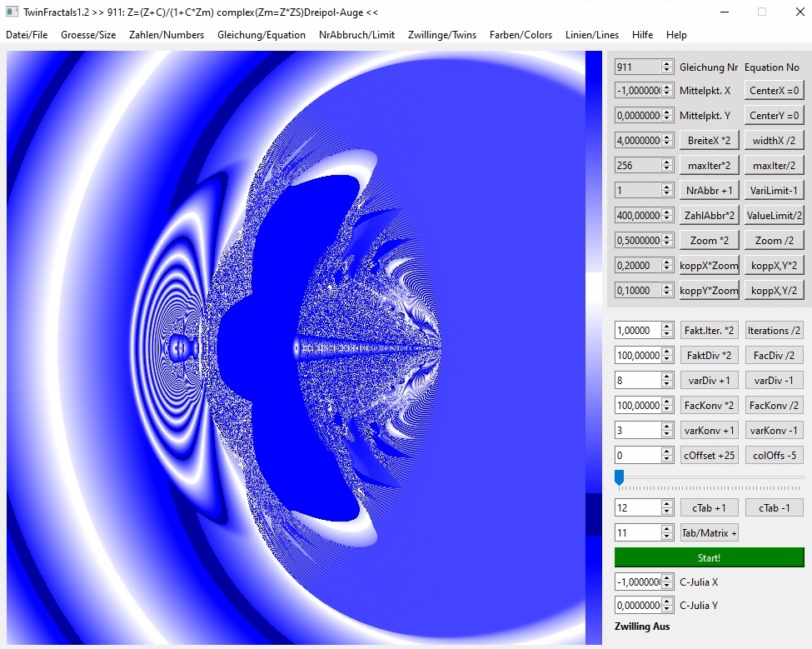
Task: Click the Fakt.Iter. *2 button
Action: coord(709,330)
